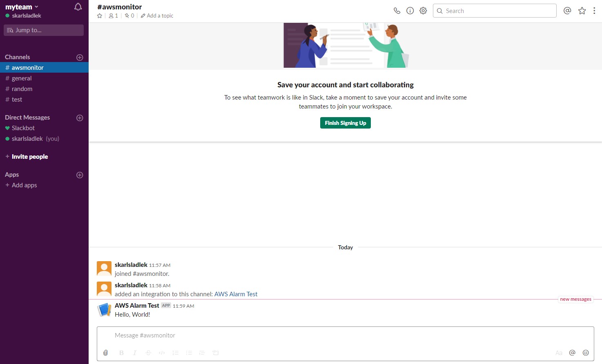602x364 pixels.
Task: Toggle inline code formatting
Action: coord(162,353)
